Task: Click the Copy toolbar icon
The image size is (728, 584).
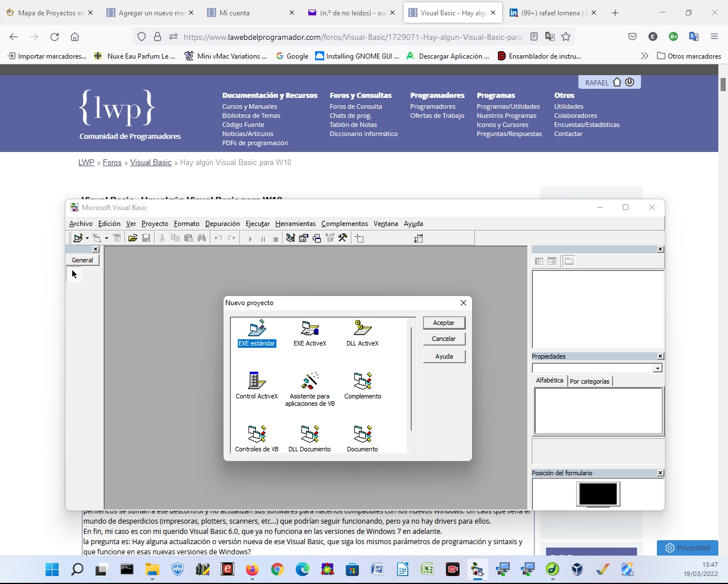Action: [x=175, y=238]
